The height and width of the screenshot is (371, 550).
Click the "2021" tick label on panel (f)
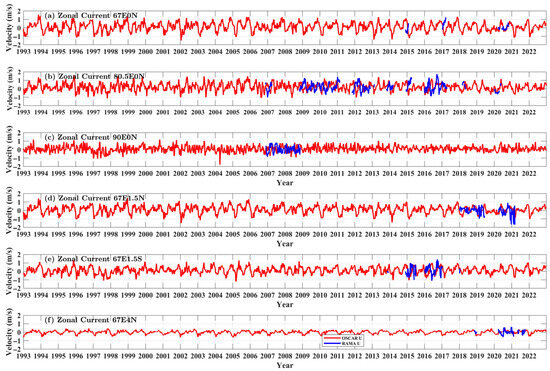[511, 356]
